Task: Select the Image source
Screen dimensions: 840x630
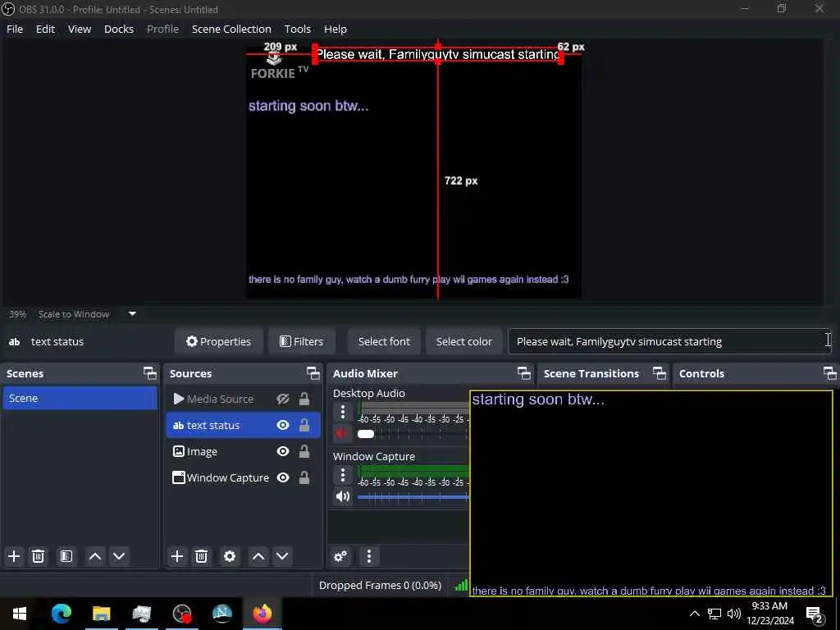Action: pyautogui.click(x=243, y=452)
